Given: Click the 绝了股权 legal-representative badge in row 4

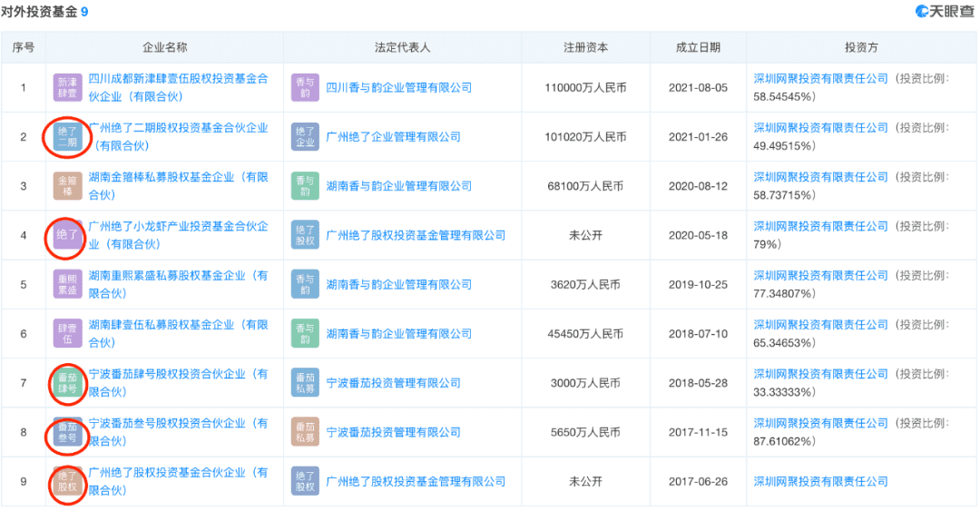Looking at the screenshot, I should pos(305,236).
